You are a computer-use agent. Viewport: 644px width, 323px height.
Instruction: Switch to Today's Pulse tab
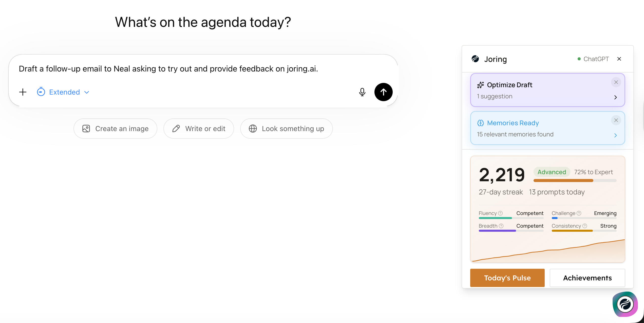point(507,278)
